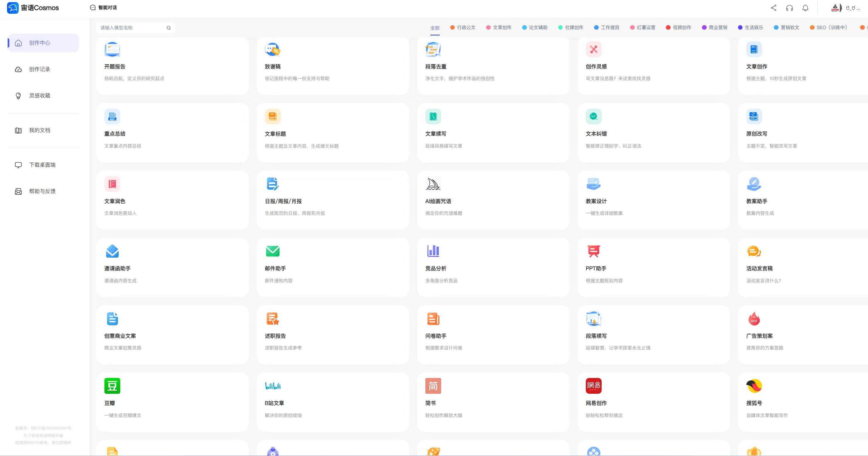Switch to the 红薯运营 category tab
868x456 pixels.
tap(643, 27)
